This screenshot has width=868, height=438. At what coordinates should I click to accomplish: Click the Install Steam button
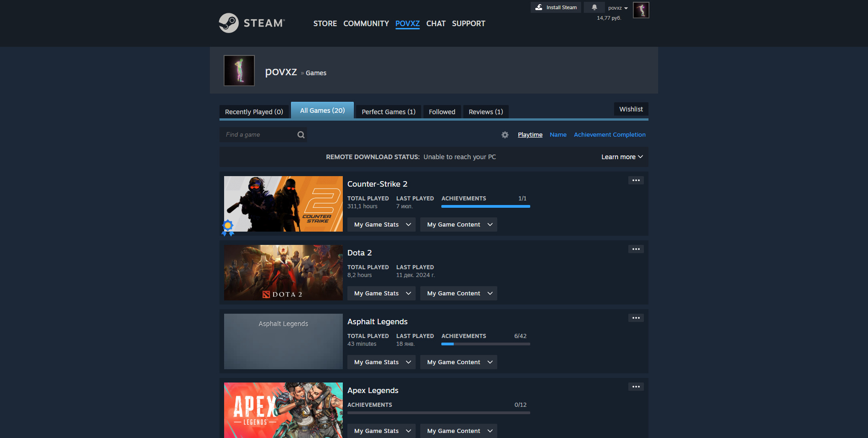pyautogui.click(x=556, y=7)
